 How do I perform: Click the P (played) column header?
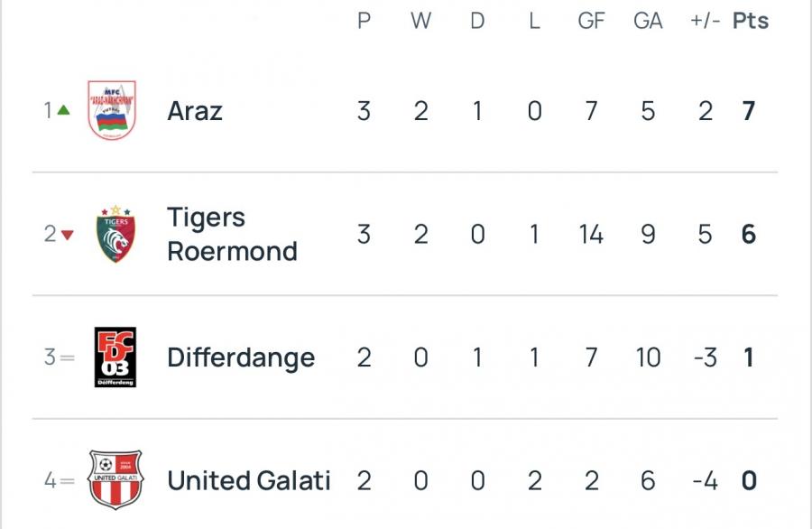[364, 21]
